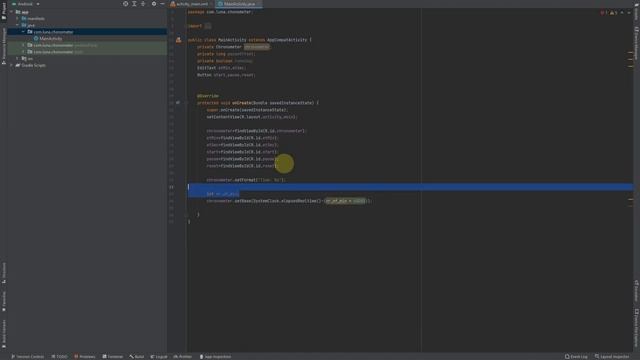Image resolution: width=640 pixels, height=360 pixels.
Task: Open the Device File Explorer side tab
Action: pyautogui.click(x=636, y=329)
